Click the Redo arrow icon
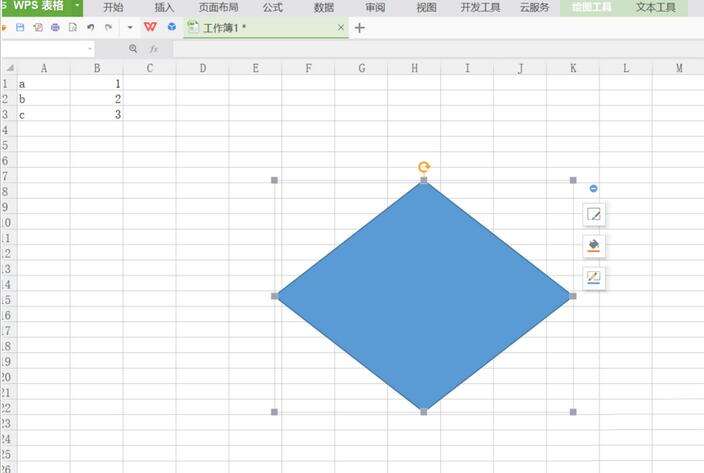 click(108, 27)
